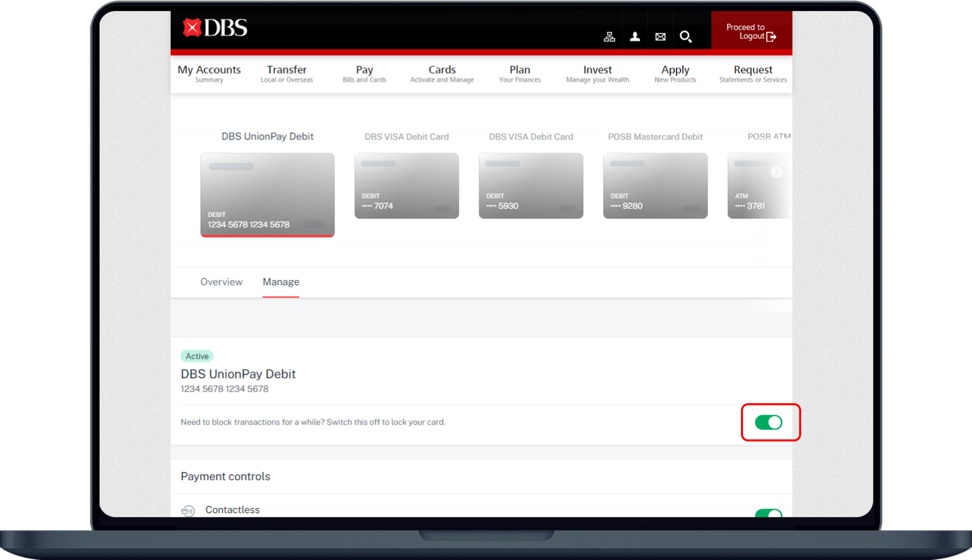Open Plan Your Finances menu
972x560 pixels.
click(519, 74)
